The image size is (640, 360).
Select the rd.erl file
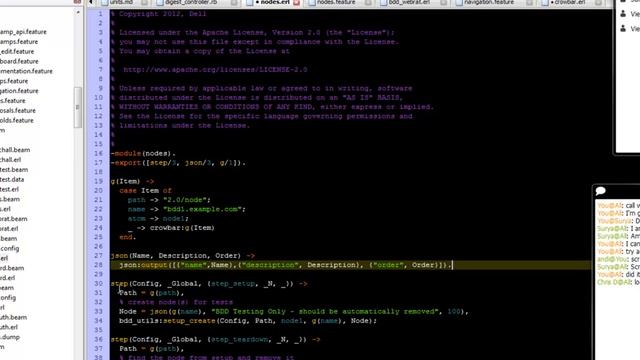7,278
